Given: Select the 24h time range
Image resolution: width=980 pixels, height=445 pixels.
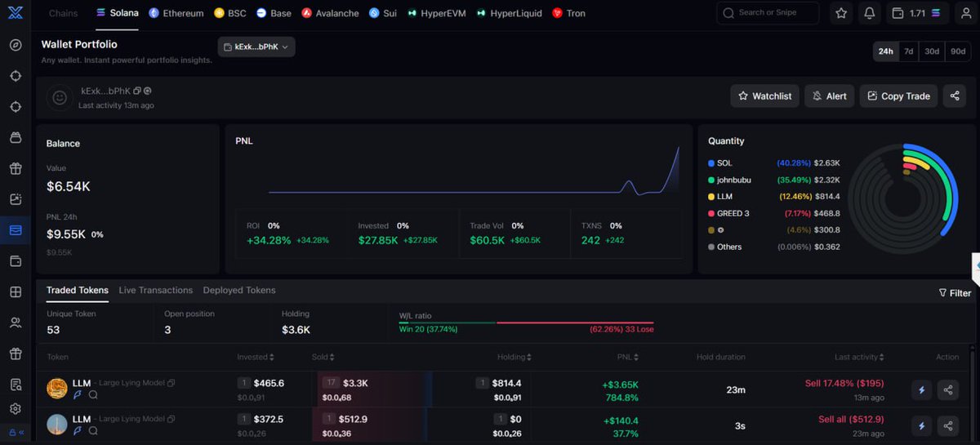Looking at the screenshot, I should coord(885,51).
